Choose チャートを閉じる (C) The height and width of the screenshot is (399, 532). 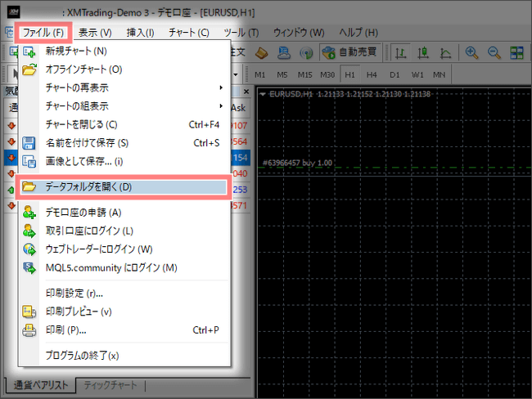[x=124, y=125]
